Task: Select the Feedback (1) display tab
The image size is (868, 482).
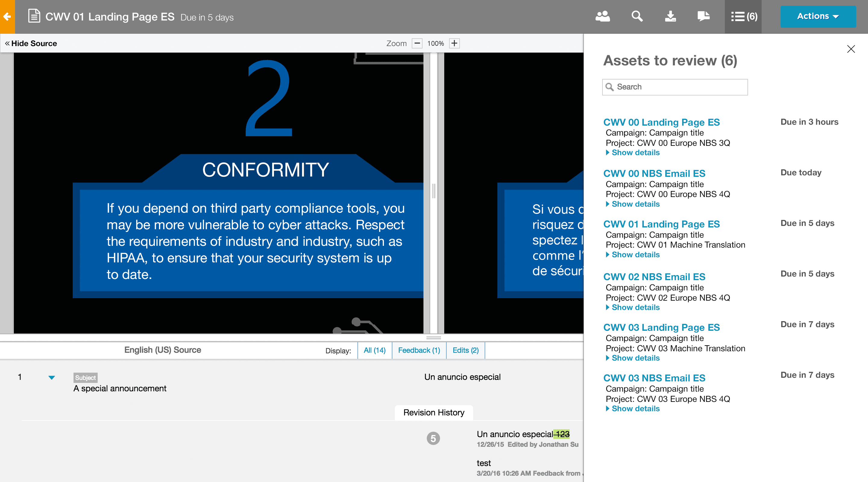Action: [x=419, y=350]
